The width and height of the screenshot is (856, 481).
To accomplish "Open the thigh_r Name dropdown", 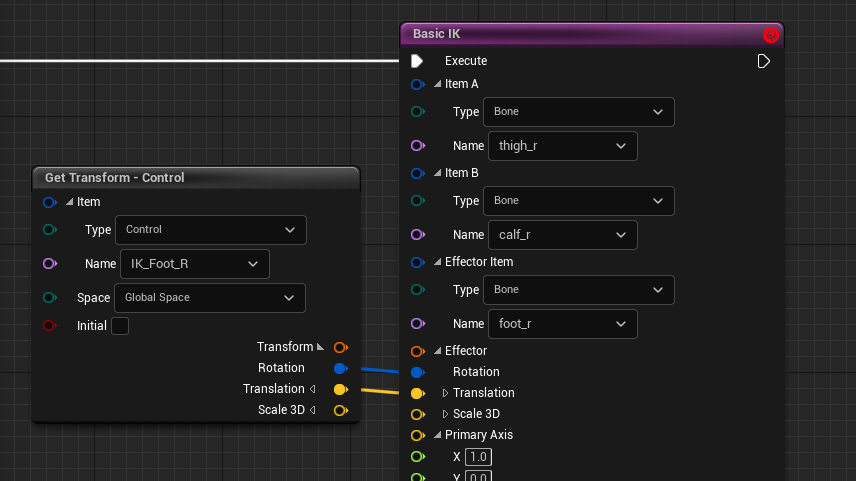I will pyautogui.click(x=563, y=146).
